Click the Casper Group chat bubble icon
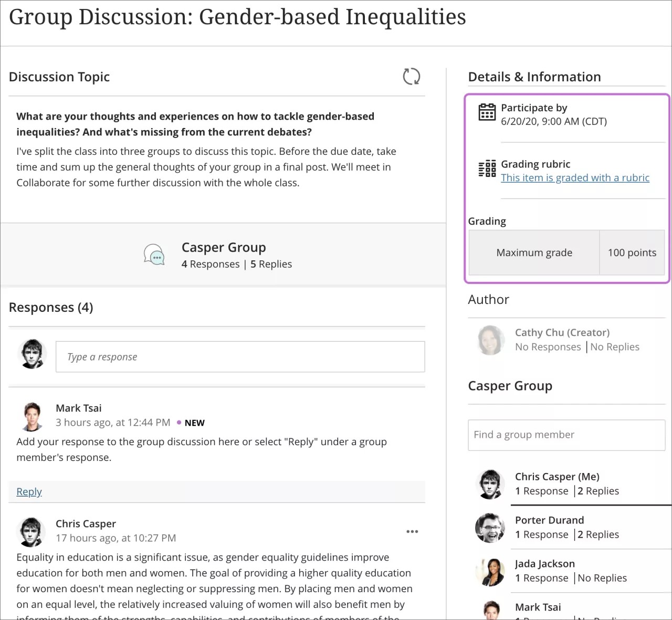Image resolution: width=672 pixels, height=620 pixels. (x=154, y=255)
